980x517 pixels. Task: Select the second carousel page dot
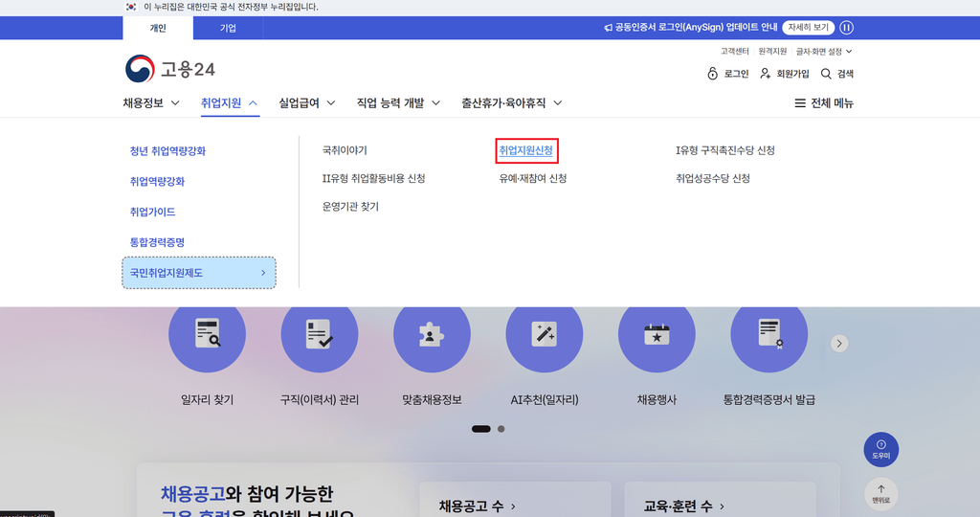click(x=501, y=429)
